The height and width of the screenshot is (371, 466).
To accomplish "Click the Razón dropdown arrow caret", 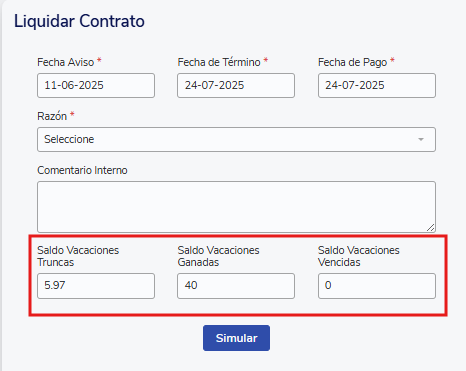I will point(421,139).
